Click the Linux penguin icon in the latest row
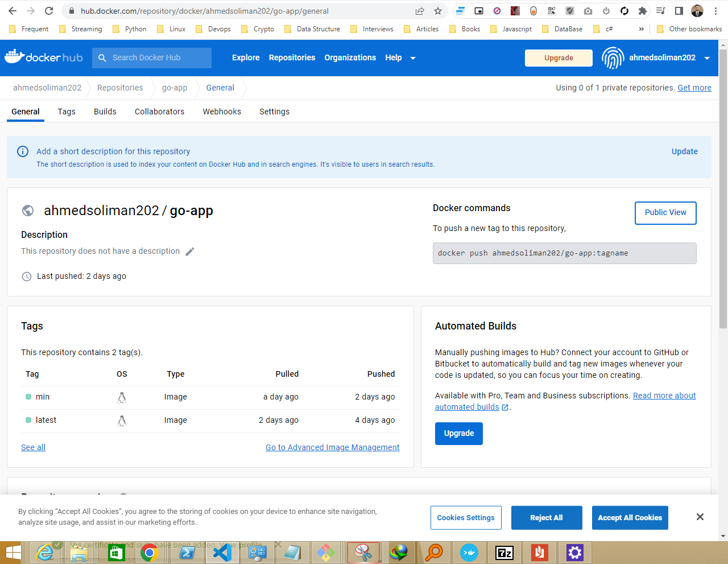 pos(122,421)
